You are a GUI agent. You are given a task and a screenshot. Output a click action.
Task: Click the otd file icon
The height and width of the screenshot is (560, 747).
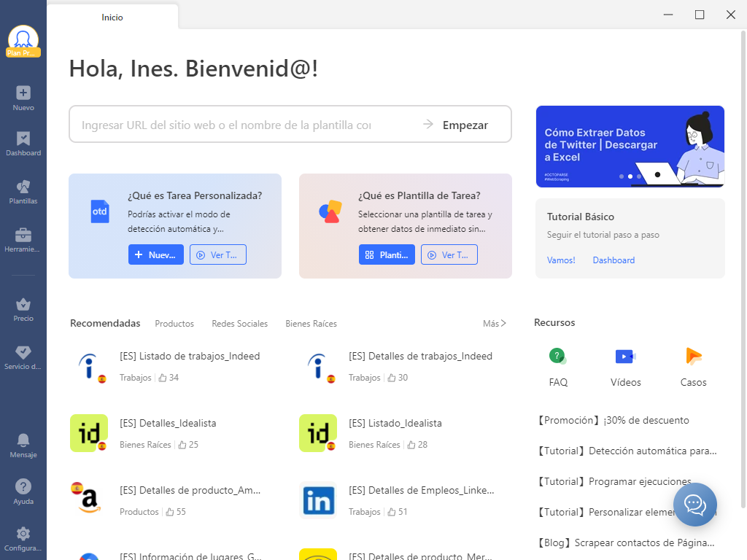[x=100, y=211]
